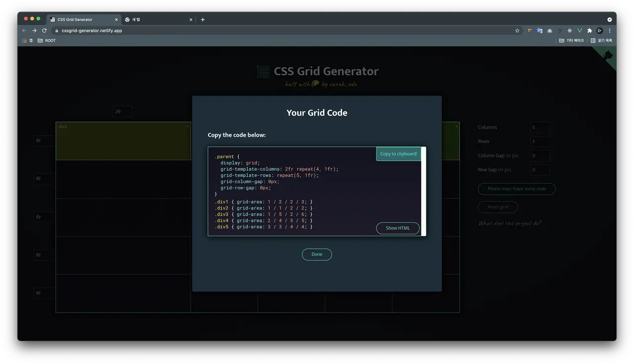Switch to the CSS Grid Generator tab
634x364 pixels.
click(x=84, y=20)
